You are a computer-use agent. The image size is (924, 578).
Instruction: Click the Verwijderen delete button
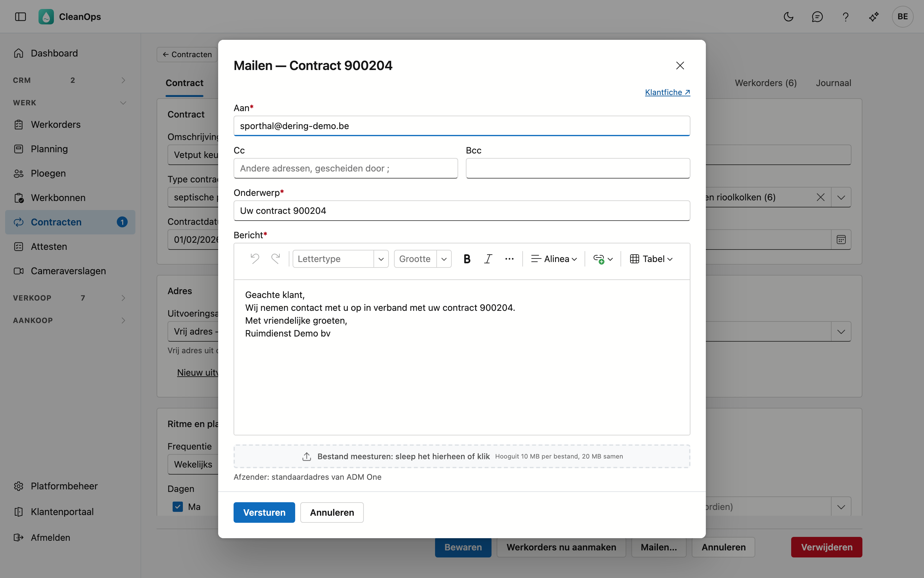827,547
